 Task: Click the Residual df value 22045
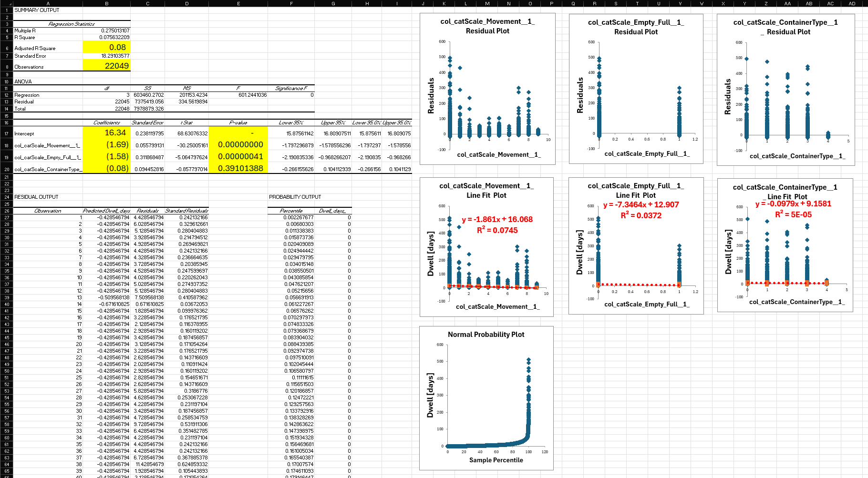pos(106,102)
